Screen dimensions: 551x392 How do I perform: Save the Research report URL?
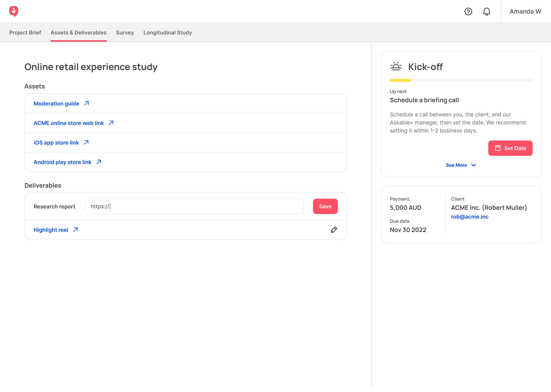[x=325, y=206]
